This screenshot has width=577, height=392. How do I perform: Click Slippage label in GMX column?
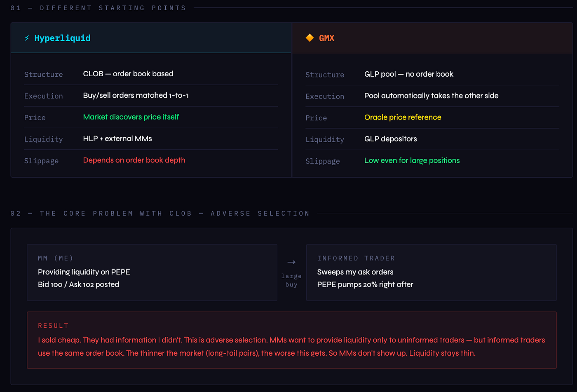click(323, 161)
